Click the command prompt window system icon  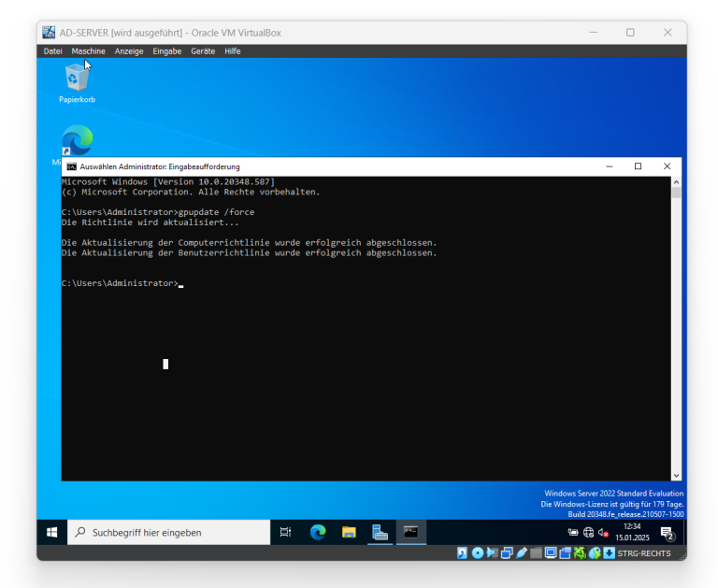pyautogui.click(x=71, y=166)
